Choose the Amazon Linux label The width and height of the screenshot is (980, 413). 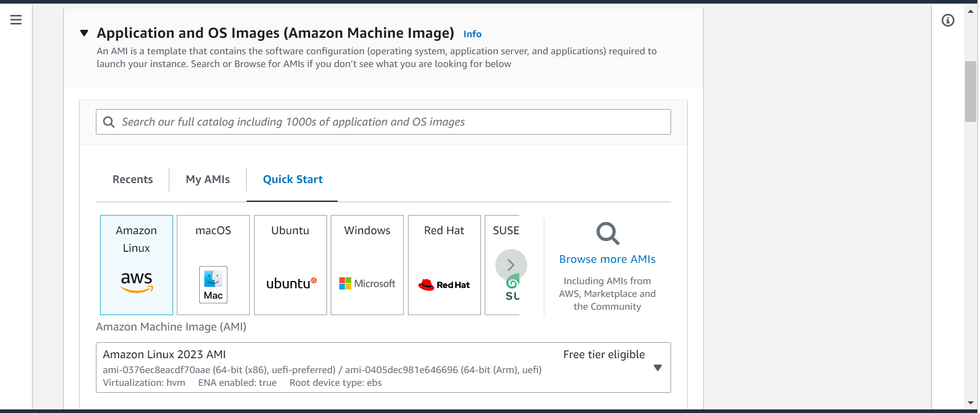(136, 239)
